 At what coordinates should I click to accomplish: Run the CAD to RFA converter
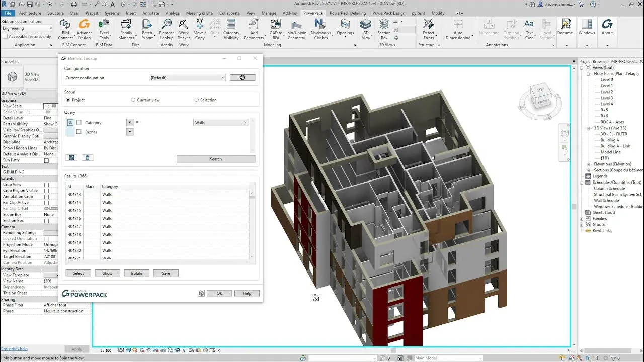pos(276,30)
